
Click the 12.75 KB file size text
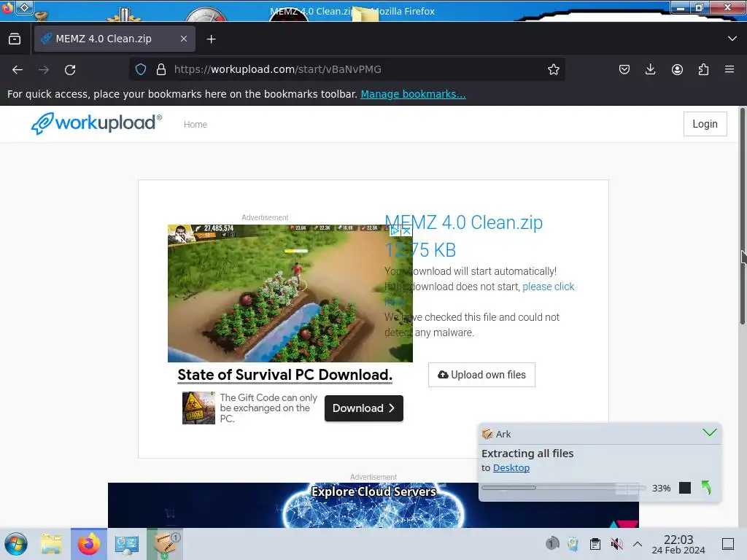click(x=421, y=250)
